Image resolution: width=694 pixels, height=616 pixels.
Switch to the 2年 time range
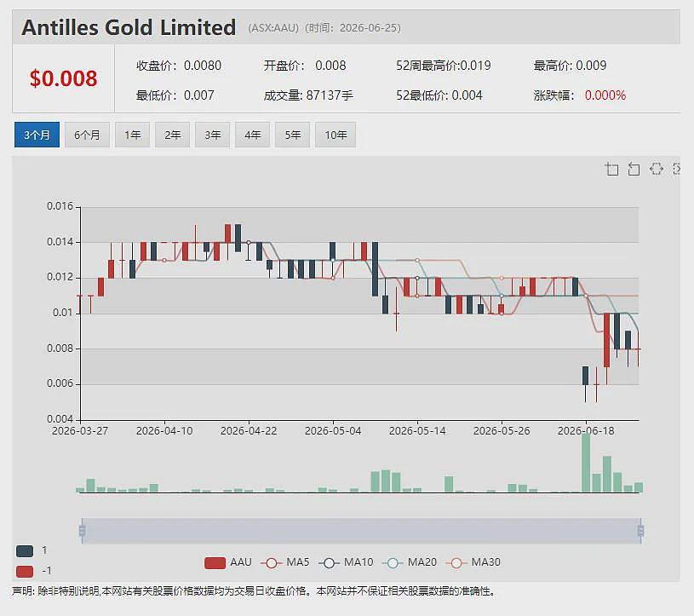173,135
